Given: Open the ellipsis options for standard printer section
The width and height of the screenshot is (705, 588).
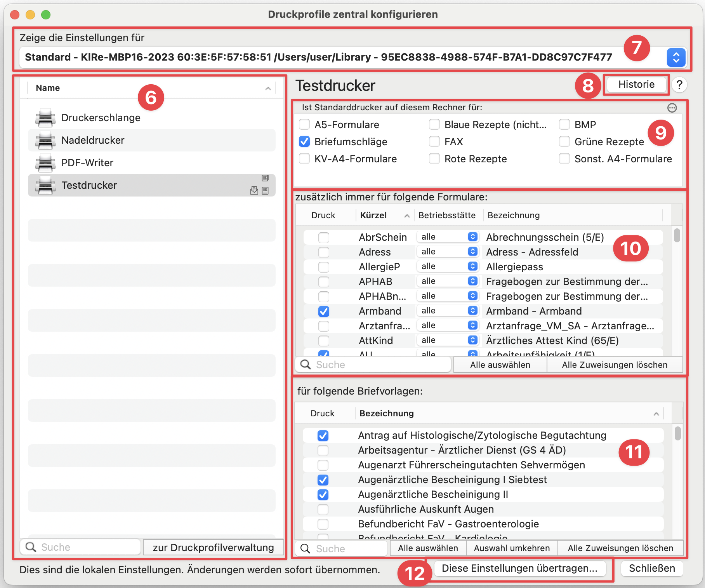Looking at the screenshot, I should click(672, 108).
